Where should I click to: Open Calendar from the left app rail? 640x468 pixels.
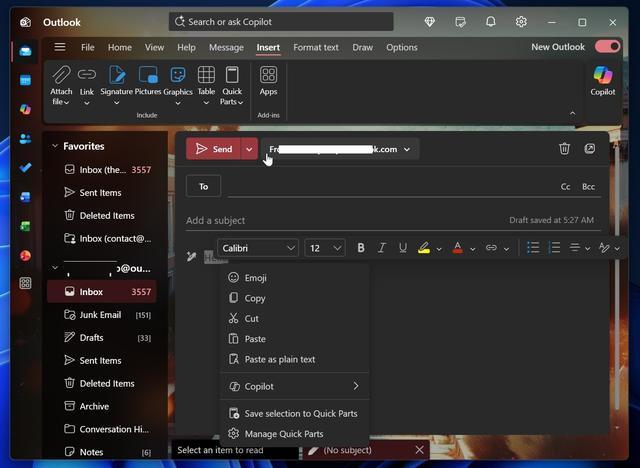tap(25, 80)
